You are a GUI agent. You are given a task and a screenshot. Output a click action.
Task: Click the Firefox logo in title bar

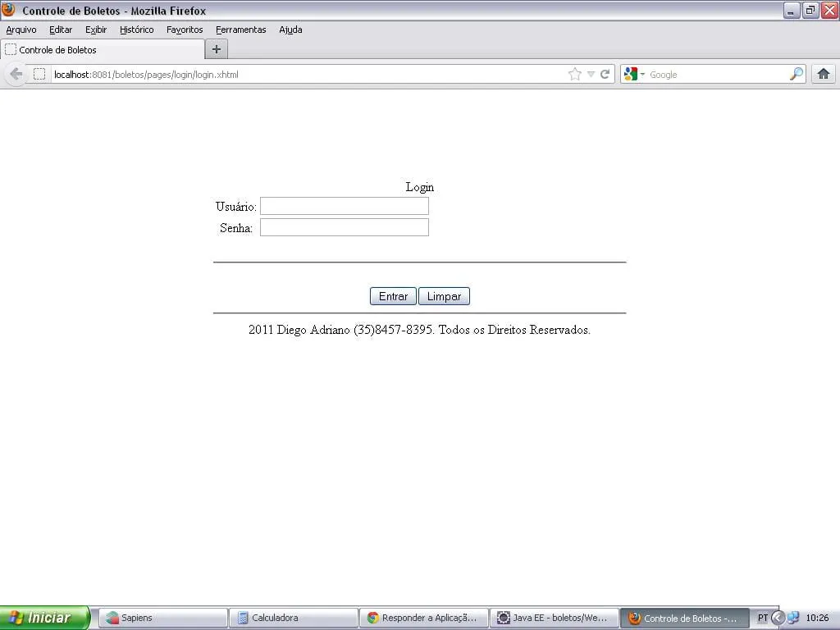pos(8,10)
